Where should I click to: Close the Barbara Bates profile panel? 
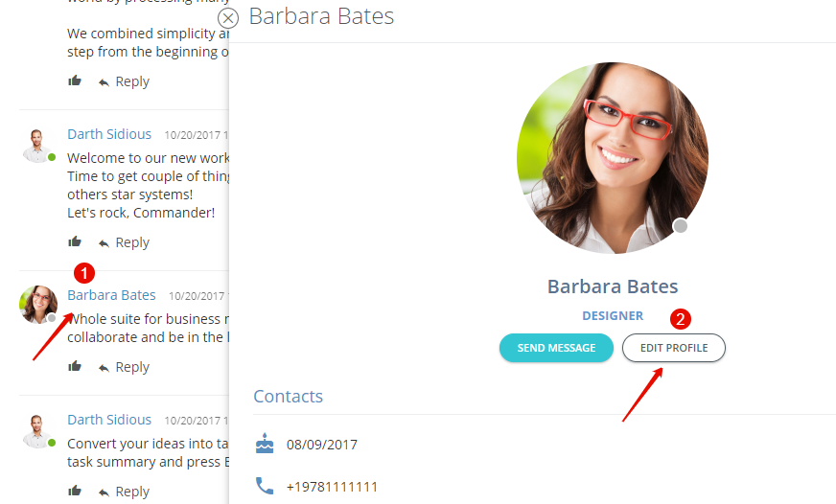point(228,18)
